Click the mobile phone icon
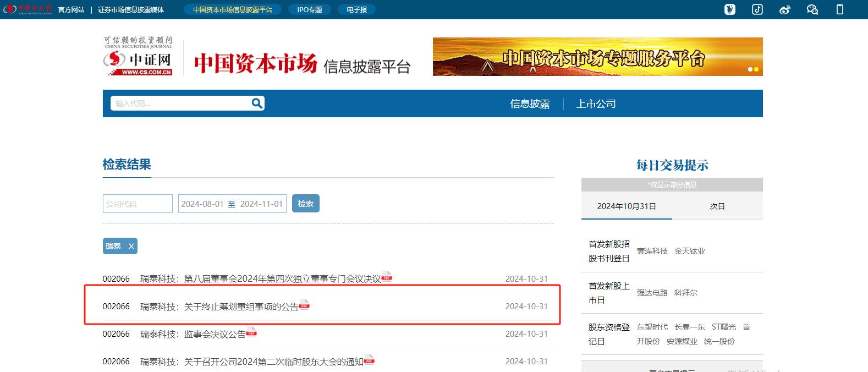 [x=840, y=9]
